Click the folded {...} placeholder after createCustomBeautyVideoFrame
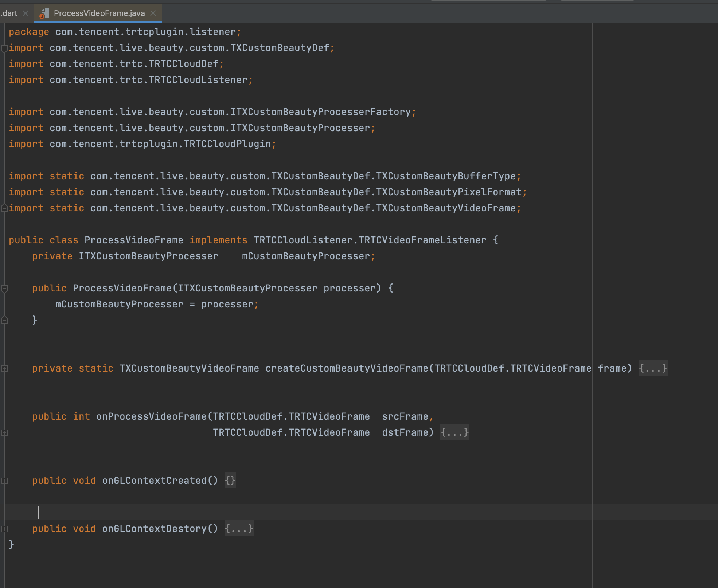This screenshot has width=718, height=588. click(652, 368)
